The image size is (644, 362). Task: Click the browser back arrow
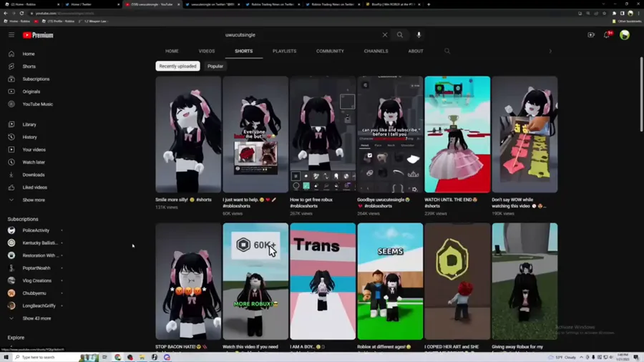(5, 13)
